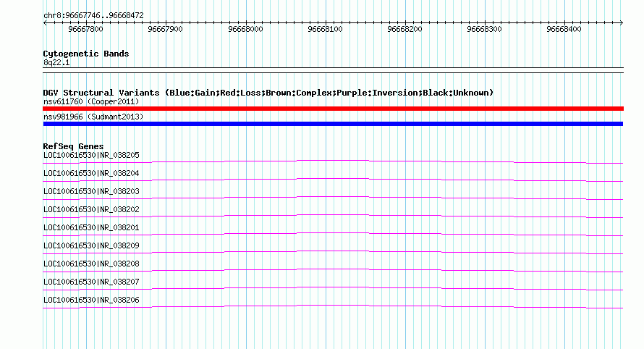Select transcript LOC100616530|NR_038209
The height and width of the screenshot is (349, 644).
pyautogui.click(x=91, y=245)
